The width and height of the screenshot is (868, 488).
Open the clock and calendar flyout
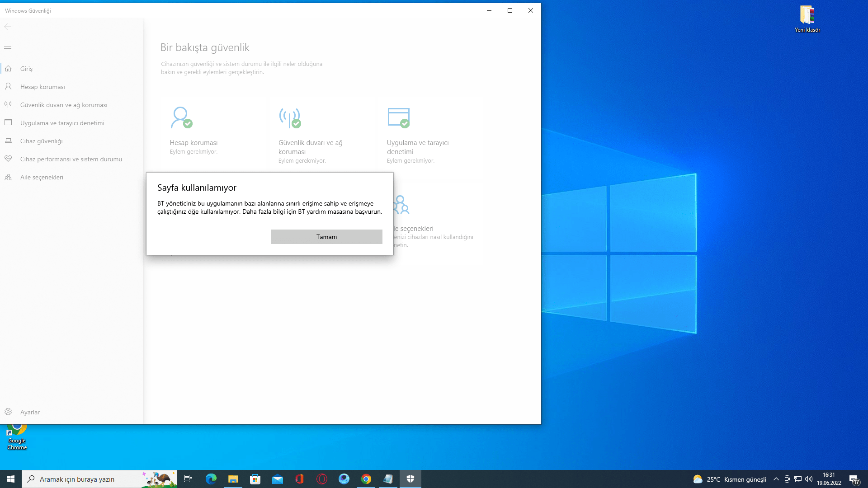[x=829, y=479]
